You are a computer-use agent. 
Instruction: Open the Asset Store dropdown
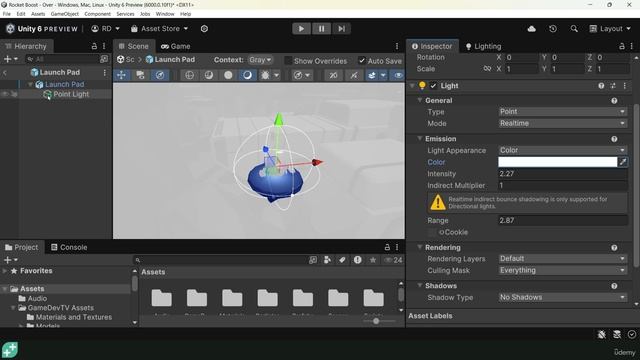pos(159,29)
